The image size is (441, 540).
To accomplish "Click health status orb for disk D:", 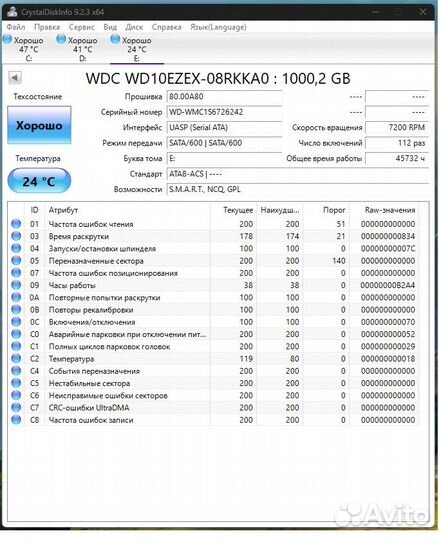I will click(x=61, y=39).
